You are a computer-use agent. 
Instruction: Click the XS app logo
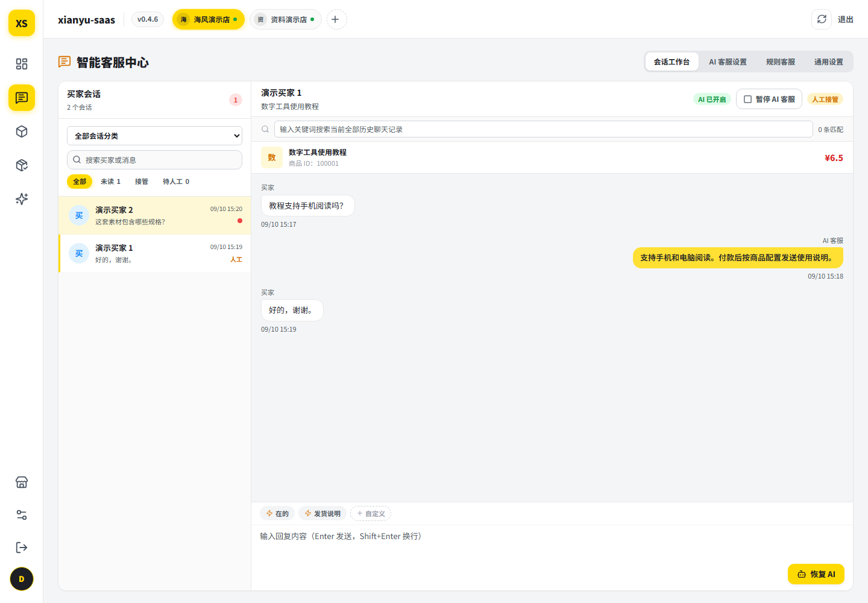pos(22,24)
